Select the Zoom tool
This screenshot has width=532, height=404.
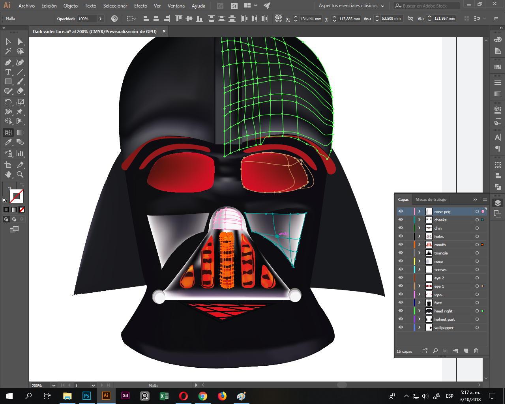(20, 174)
